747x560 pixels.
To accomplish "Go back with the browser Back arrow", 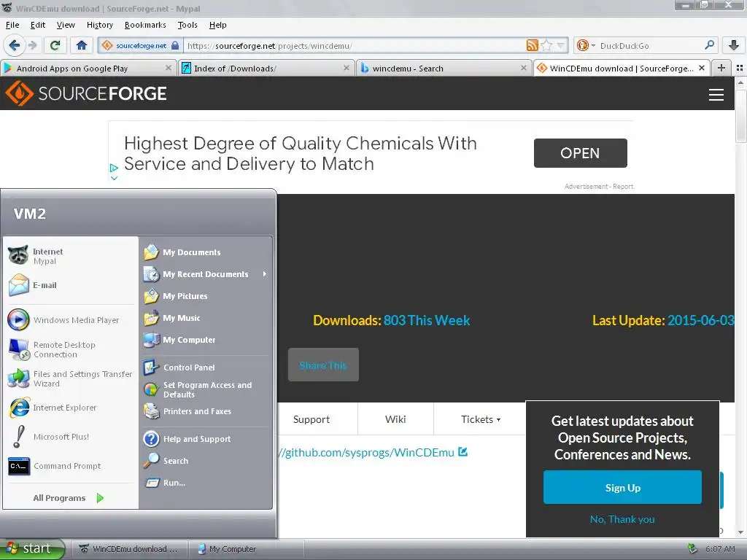I will click(15, 45).
